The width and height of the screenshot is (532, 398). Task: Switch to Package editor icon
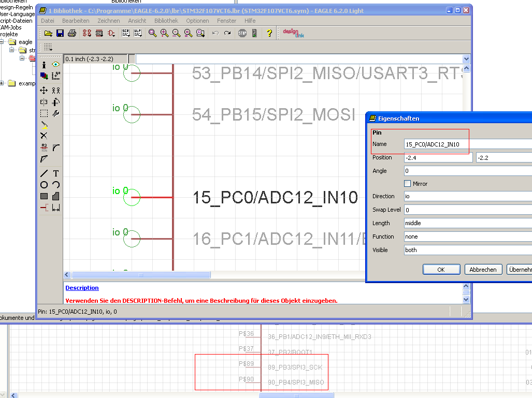[x=99, y=33]
